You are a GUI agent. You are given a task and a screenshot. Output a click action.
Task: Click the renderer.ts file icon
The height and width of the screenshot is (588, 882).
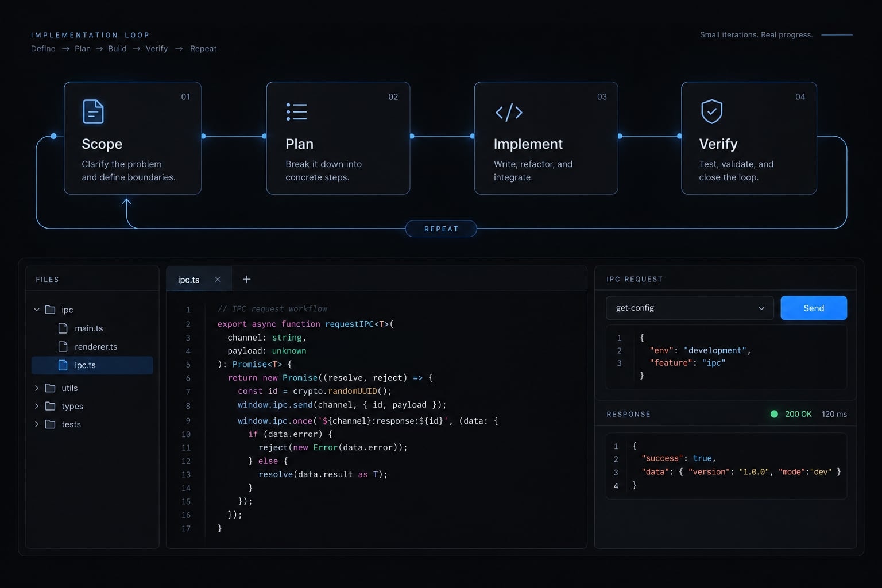[x=63, y=346]
